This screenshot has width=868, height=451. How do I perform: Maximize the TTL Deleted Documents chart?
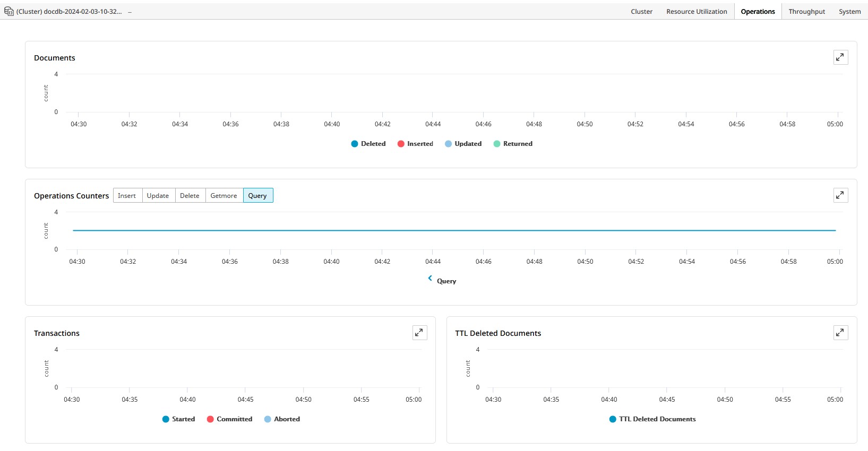pyautogui.click(x=840, y=333)
